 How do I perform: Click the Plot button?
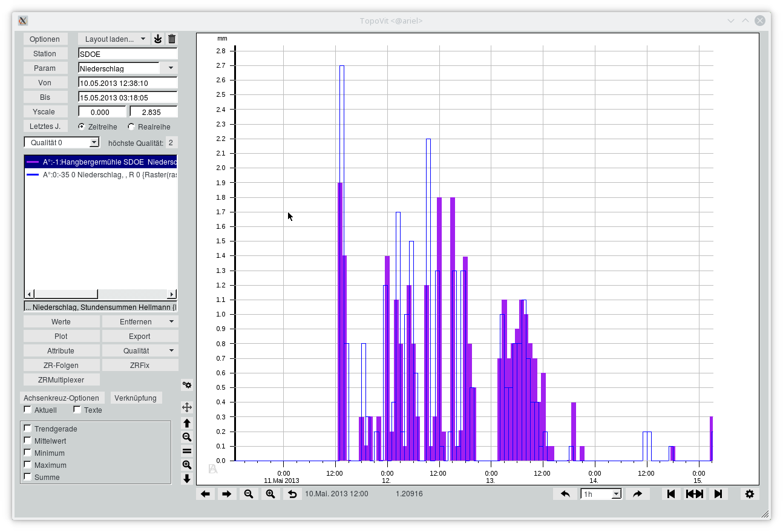point(61,337)
